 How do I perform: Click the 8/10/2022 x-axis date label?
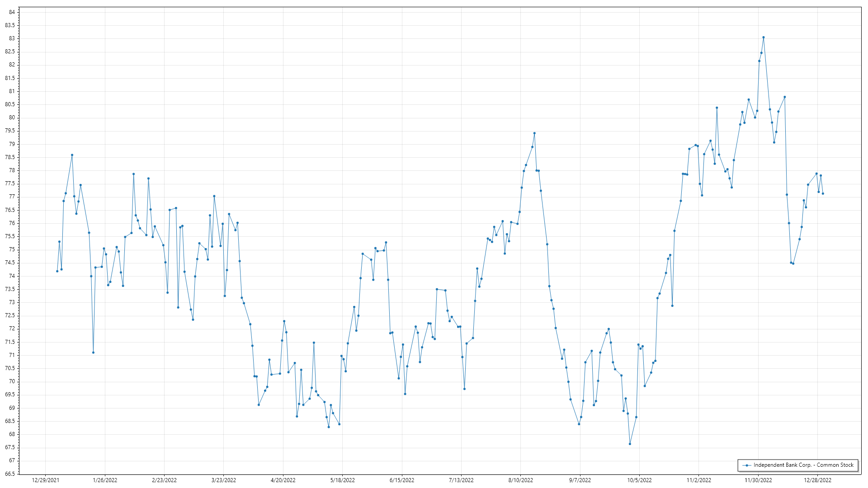(520, 480)
